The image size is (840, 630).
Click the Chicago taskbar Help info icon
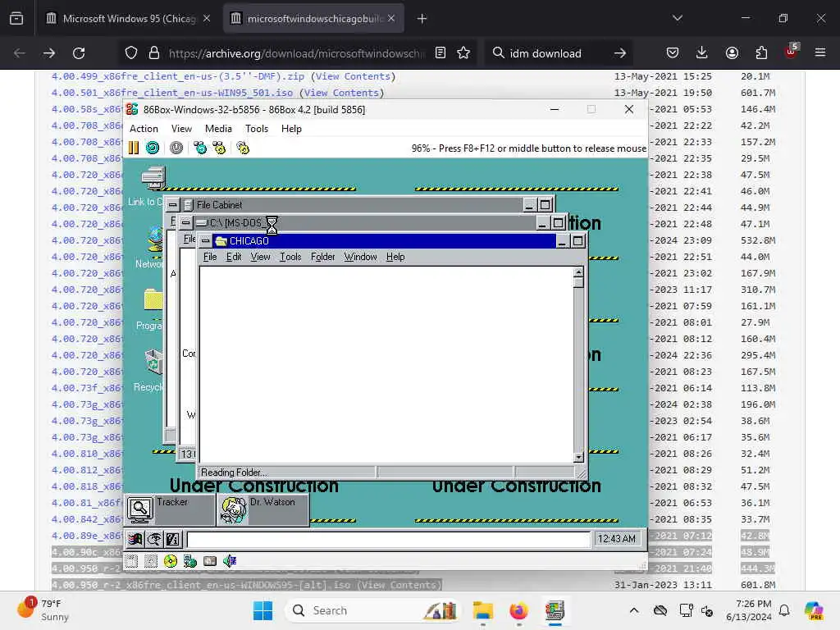(x=172, y=540)
